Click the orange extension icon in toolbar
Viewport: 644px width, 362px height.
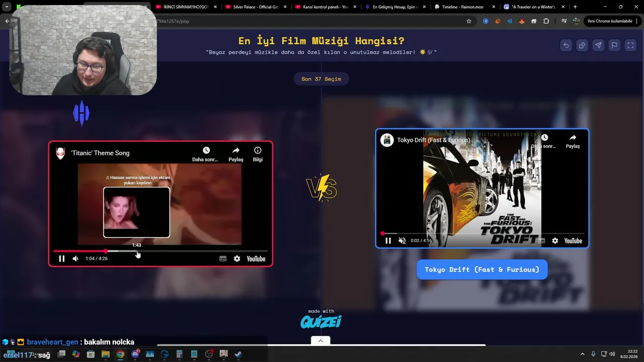[498, 21]
